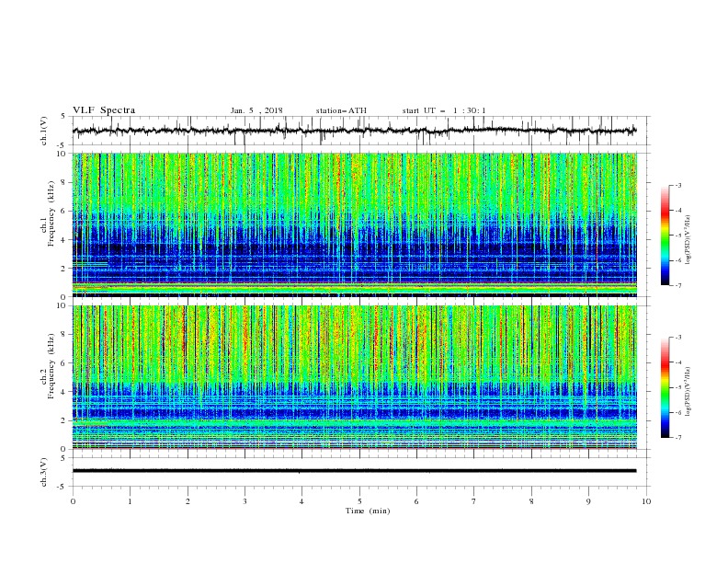Click the "Time (min)" axis title
Viewport: 728px width, 563px height.
[x=368, y=511]
